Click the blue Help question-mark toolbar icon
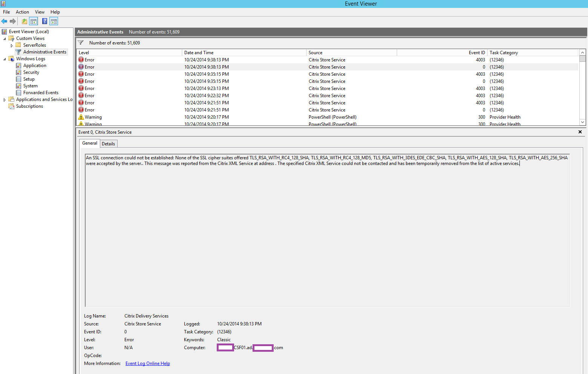The width and height of the screenshot is (588, 374). point(44,21)
